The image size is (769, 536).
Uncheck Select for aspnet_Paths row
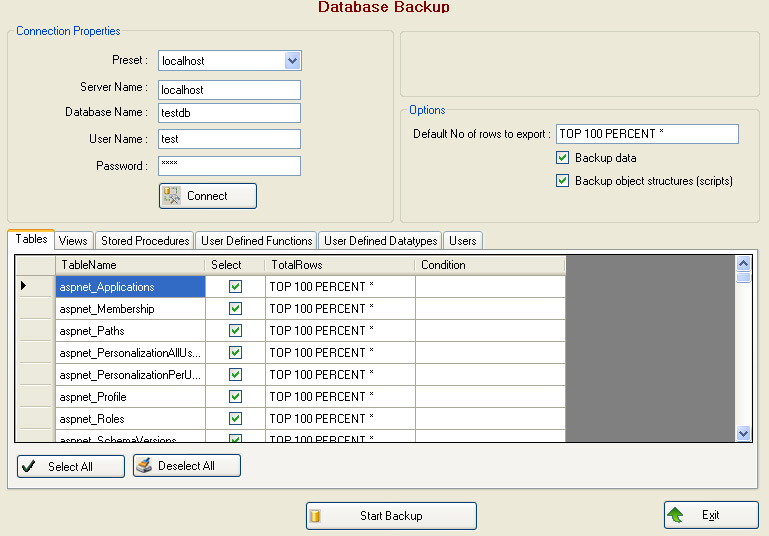(235, 331)
